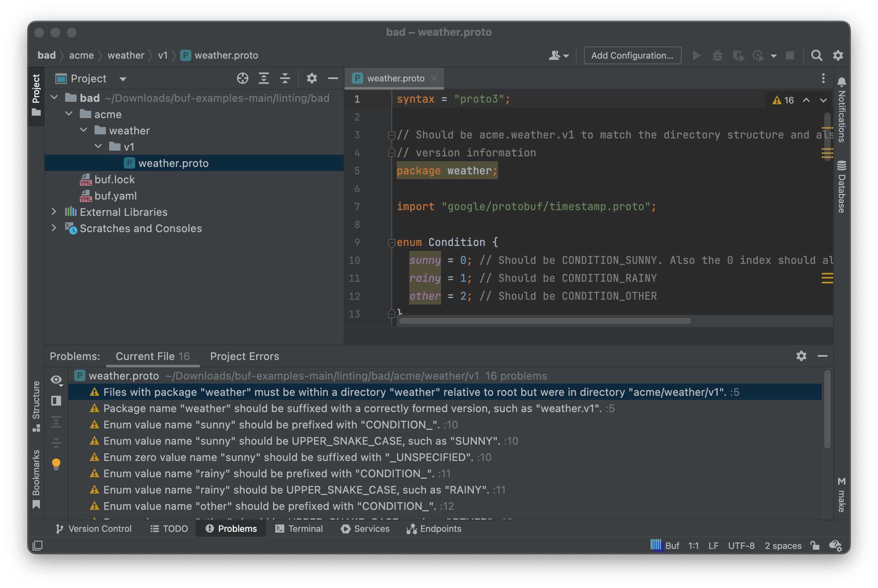The height and width of the screenshot is (588, 878).
Task: Locate open file with the crosshair icon
Action: pos(242,78)
